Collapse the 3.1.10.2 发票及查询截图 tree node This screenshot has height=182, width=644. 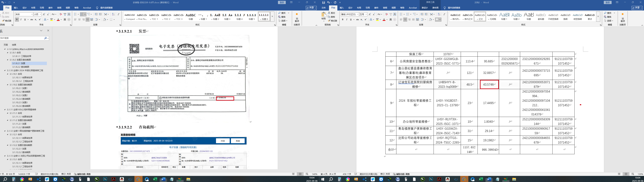tap(8, 85)
